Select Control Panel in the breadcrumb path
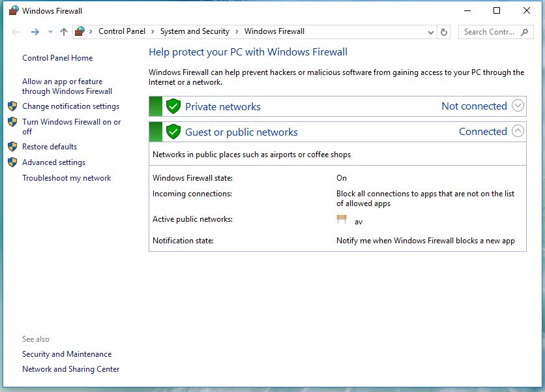 pos(122,31)
